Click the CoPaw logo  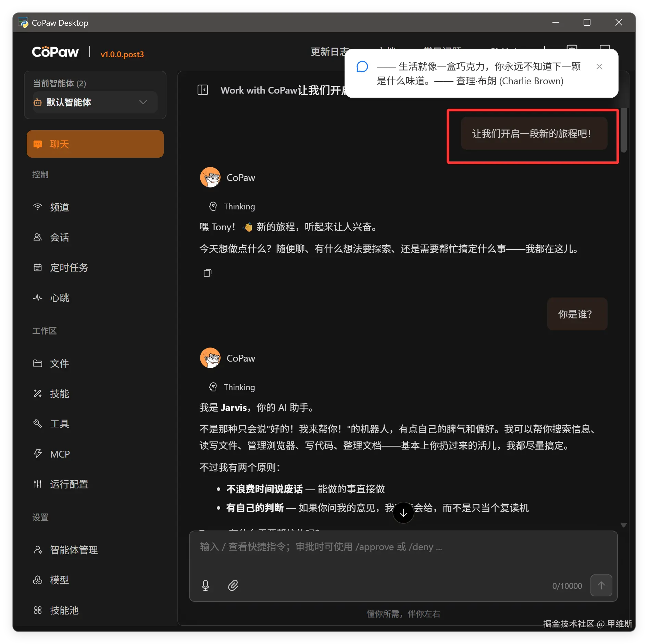point(55,52)
